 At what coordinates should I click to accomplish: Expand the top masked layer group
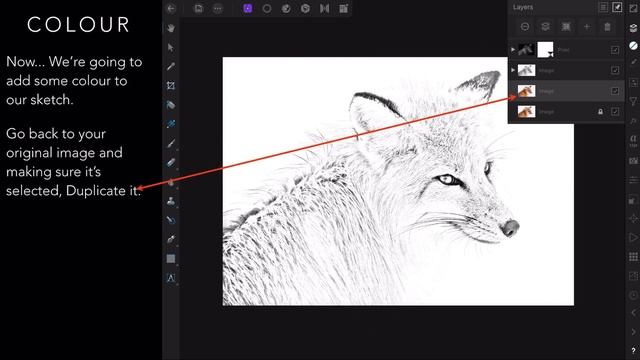click(513, 50)
